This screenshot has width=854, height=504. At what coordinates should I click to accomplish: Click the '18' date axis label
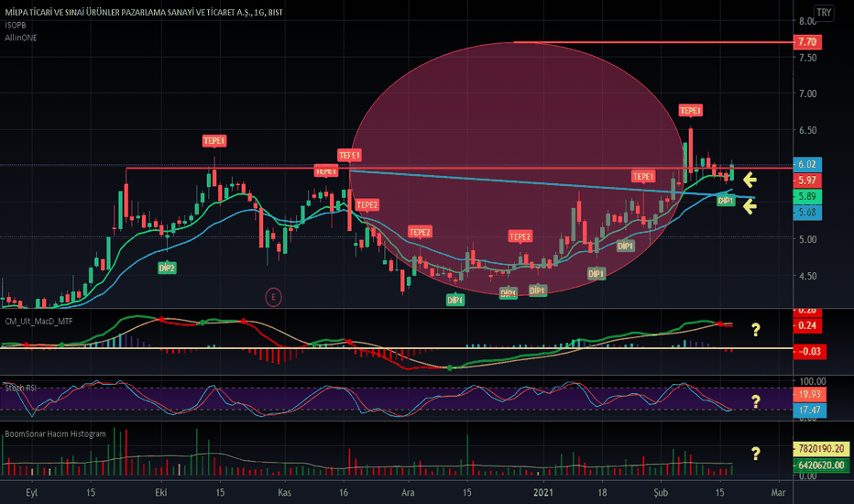click(x=602, y=493)
